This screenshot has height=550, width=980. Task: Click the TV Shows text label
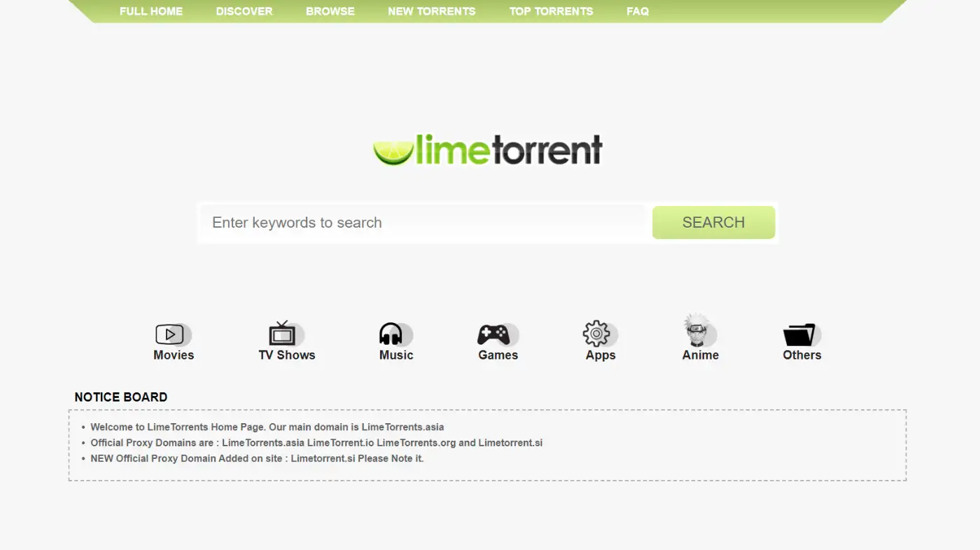click(287, 355)
